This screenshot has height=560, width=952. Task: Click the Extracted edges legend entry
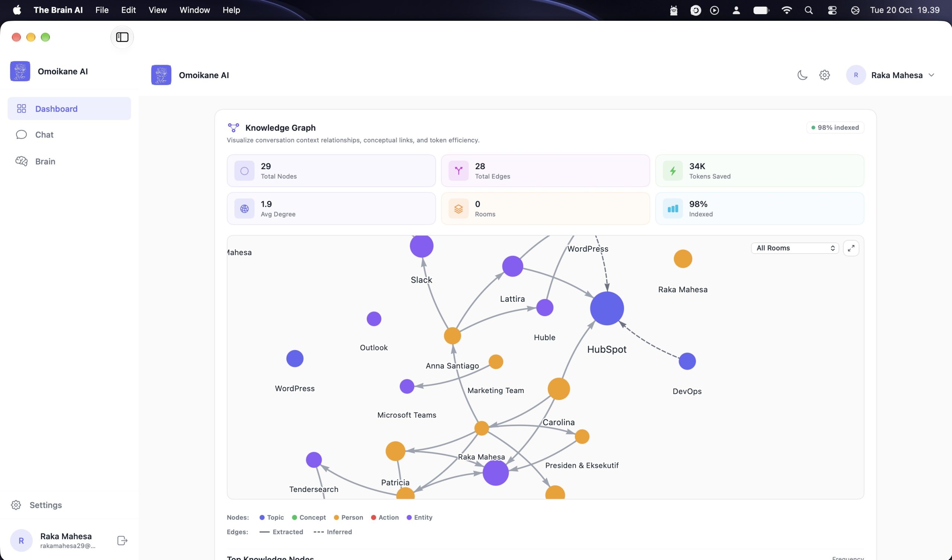pos(281,532)
